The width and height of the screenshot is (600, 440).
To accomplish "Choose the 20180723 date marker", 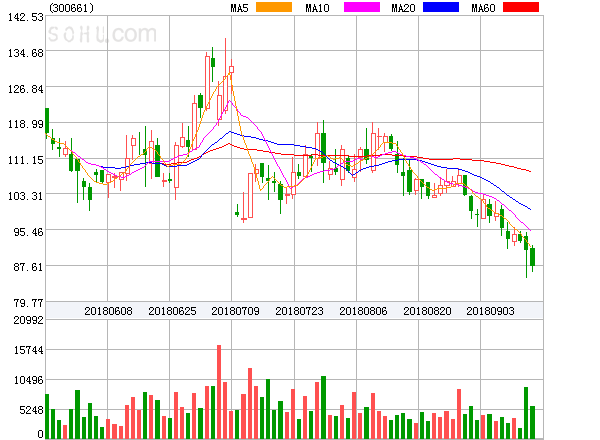I will 300,312.
